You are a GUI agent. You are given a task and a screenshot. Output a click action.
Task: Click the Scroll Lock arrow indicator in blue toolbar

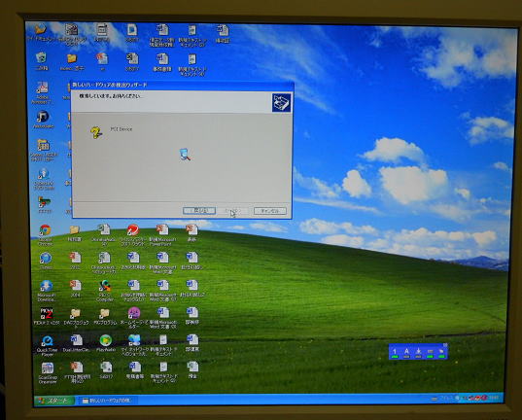[418, 352]
